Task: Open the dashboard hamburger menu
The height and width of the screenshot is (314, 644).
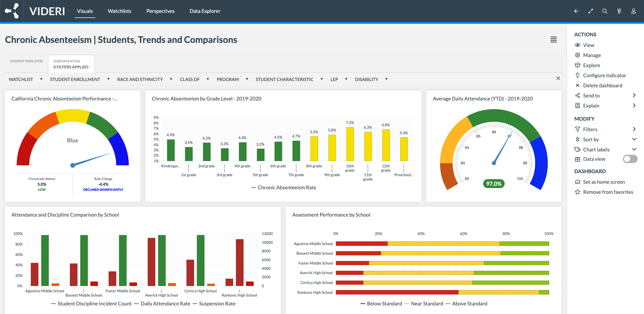Action: [x=553, y=40]
